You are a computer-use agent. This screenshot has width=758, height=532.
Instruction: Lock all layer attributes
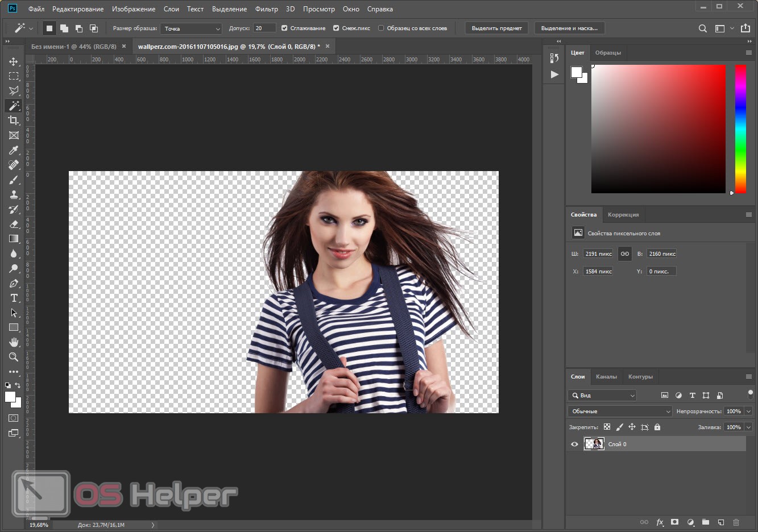point(657,427)
